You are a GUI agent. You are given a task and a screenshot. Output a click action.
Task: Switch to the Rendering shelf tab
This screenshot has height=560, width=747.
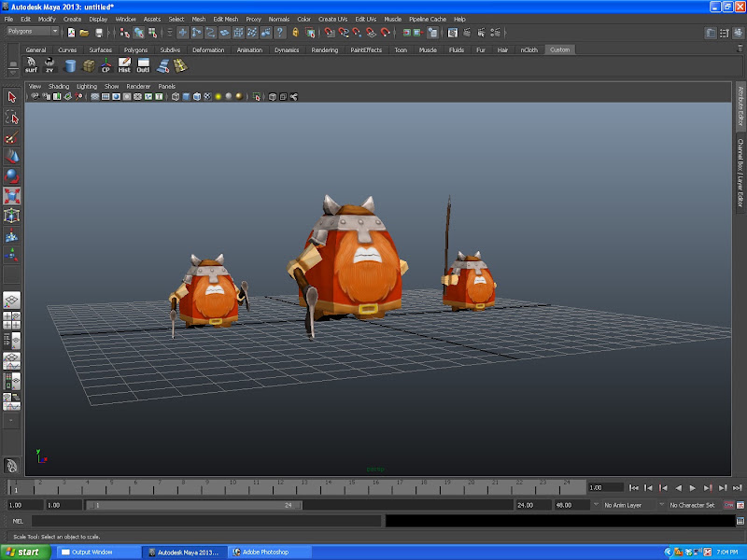click(324, 50)
